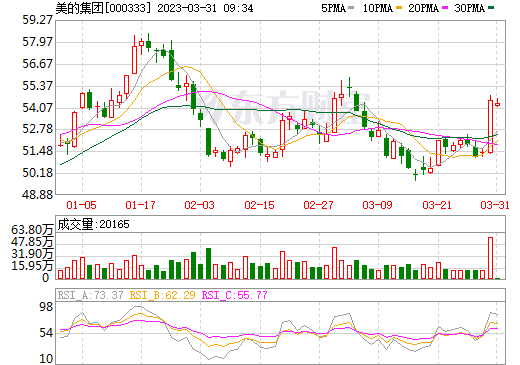Click the 63.80万 volume axis value
Viewport: 520px width, 365px height.
32,230
